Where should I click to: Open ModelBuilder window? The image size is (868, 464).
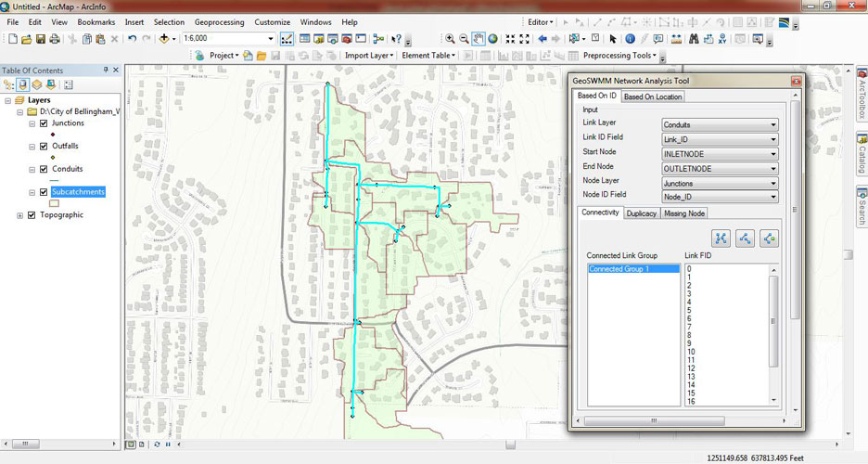(378, 39)
